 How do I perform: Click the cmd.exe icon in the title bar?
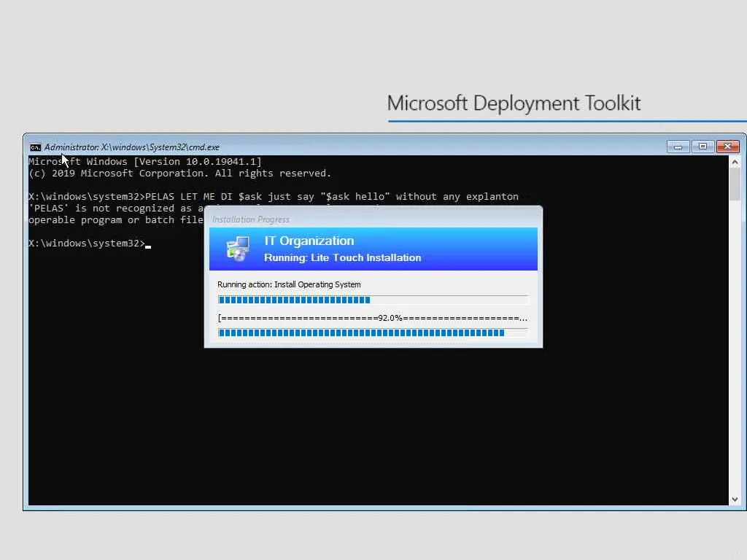[x=35, y=147]
